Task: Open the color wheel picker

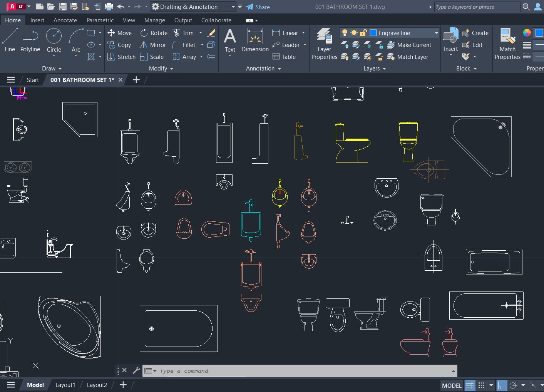Action: (x=526, y=33)
